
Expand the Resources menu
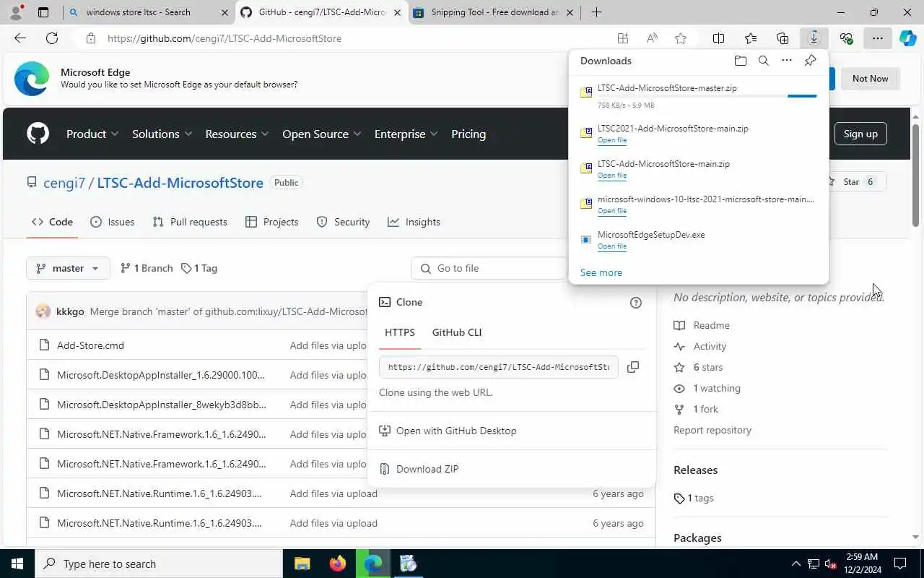[237, 134]
